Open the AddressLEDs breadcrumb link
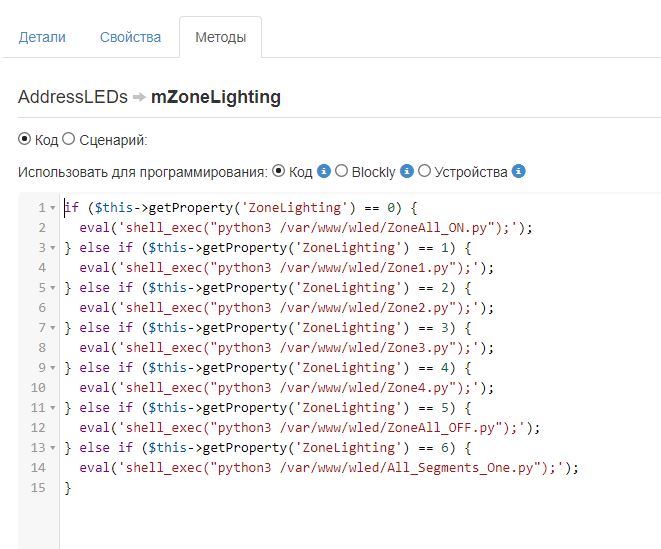Image resolution: width=661 pixels, height=549 pixels. click(x=73, y=97)
